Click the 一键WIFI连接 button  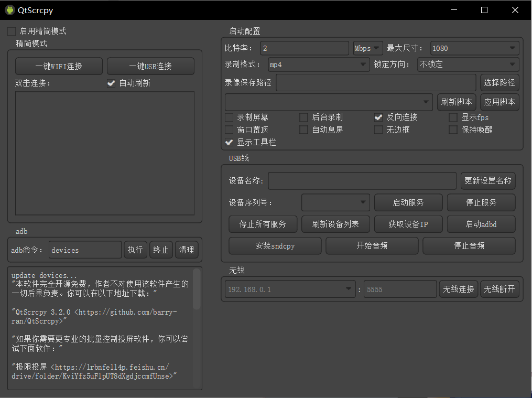pos(59,66)
